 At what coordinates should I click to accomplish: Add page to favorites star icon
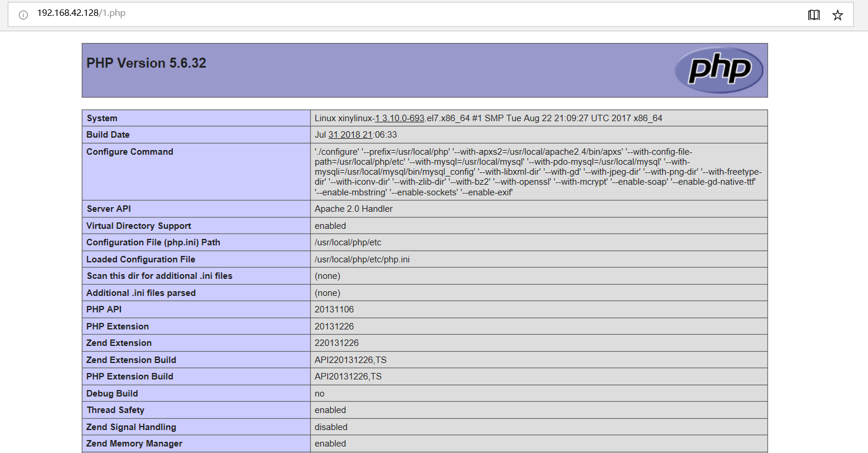click(838, 15)
